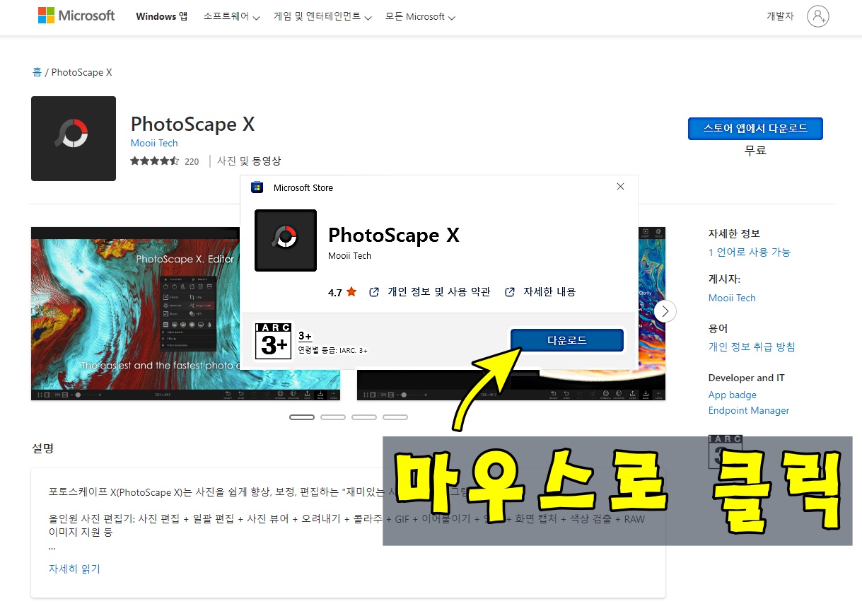Click the 설명 section heading
862x616 pixels.
pyautogui.click(x=42, y=448)
